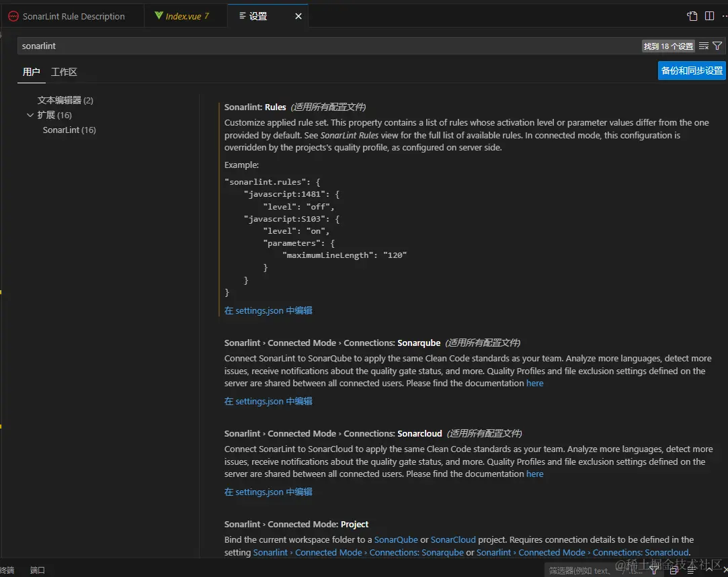
Task: Switch to the 工作区 settings tab
Action: pos(64,72)
